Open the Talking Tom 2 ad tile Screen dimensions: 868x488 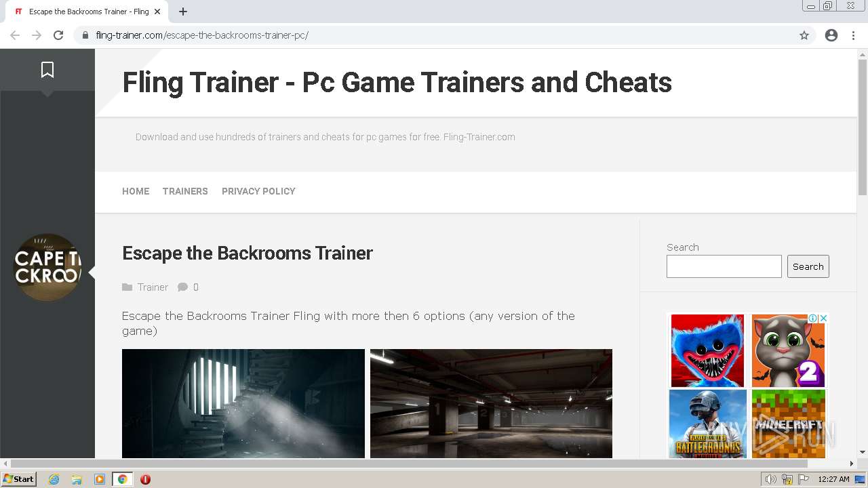pyautogui.click(x=788, y=350)
